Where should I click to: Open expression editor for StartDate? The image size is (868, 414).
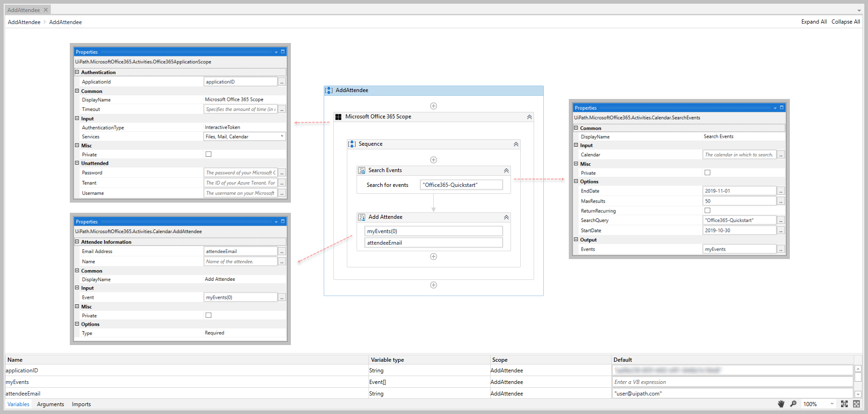pyautogui.click(x=781, y=230)
